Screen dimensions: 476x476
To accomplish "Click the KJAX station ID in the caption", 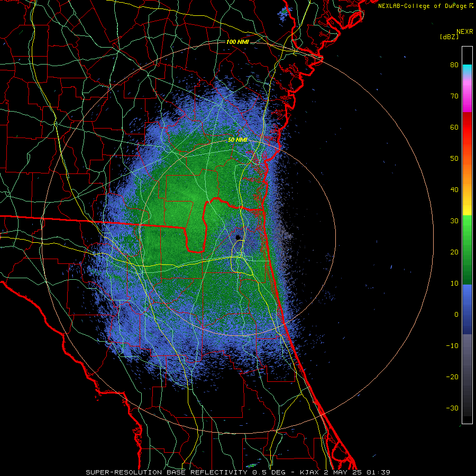I will point(310,472).
